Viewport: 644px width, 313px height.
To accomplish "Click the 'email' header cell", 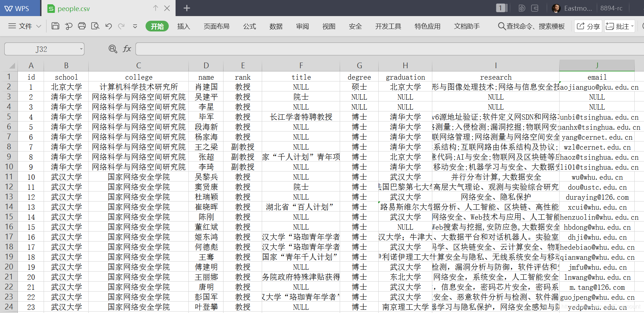I will (x=597, y=77).
